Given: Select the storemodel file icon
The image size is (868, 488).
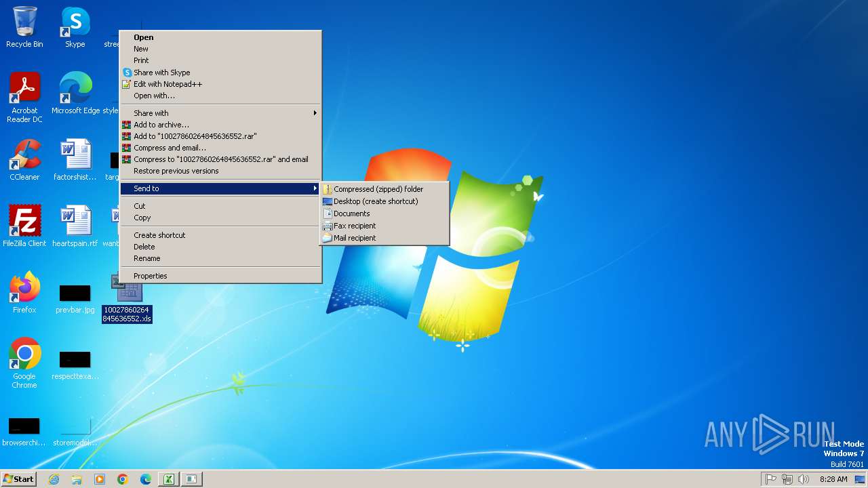Looking at the screenshot, I should pyautogui.click(x=75, y=431).
